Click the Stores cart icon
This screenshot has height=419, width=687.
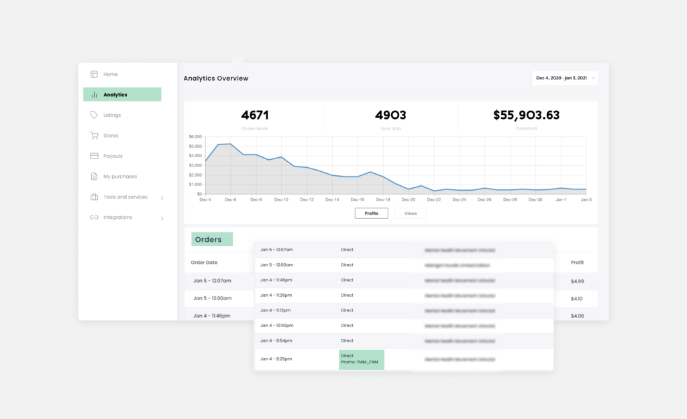(x=94, y=135)
